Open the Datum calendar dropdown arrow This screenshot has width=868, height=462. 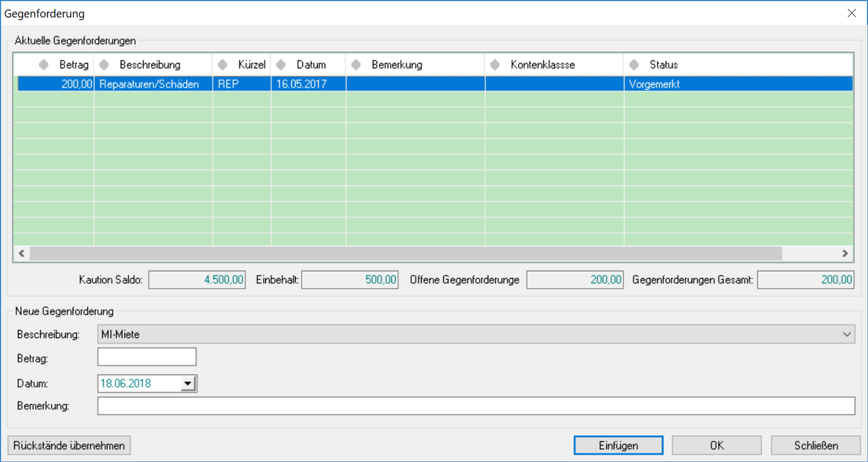click(x=188, y=384)
